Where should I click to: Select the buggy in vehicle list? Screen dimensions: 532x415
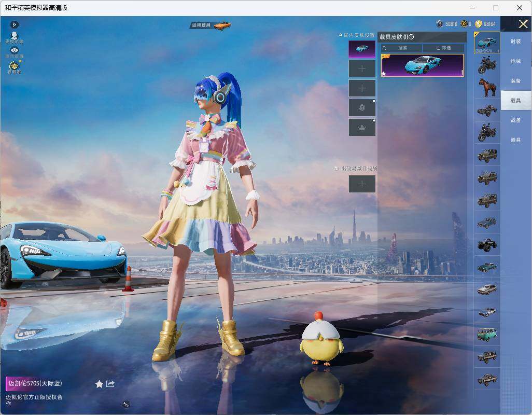tap(487, 110)
